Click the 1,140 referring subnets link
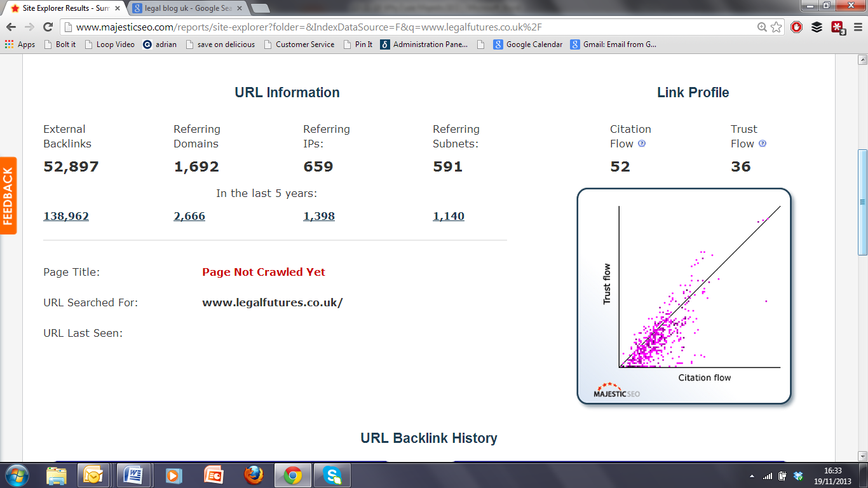The image size is (868, 488). pyautogui.click(x=449, y=216)
